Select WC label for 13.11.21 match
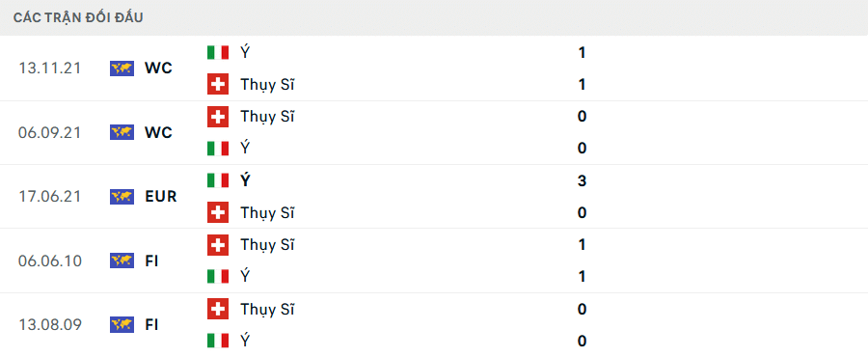This screenshot has height=357, width=868. pos(158,69)
